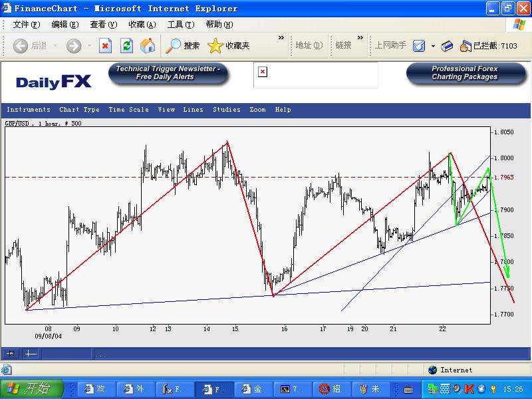Open the Favorites (收藏夹) star button
Screen dimensions: 532x399
[x=229, y=46]
